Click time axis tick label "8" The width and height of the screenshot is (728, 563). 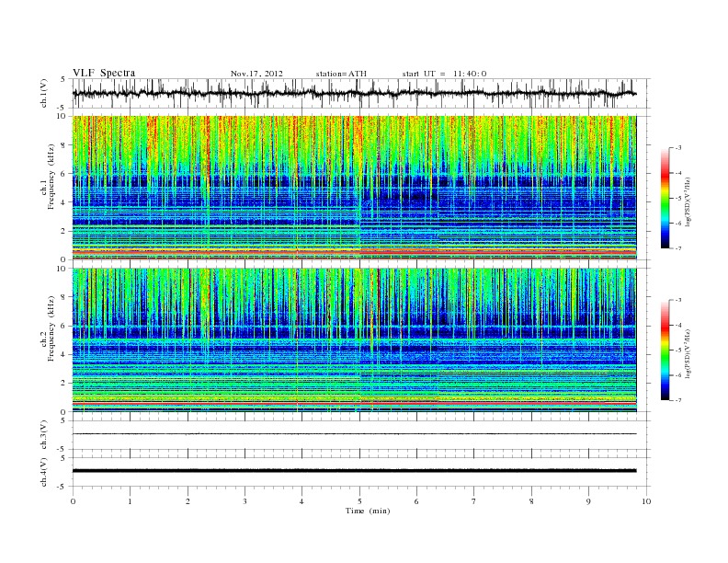coord(531,501)
